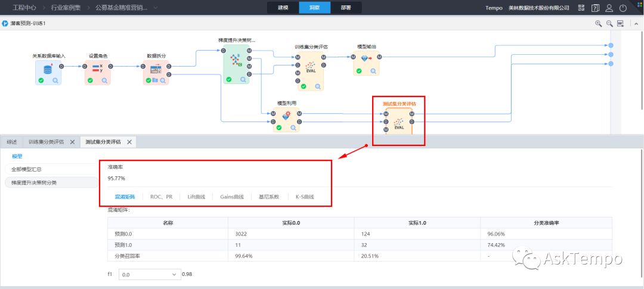Expand the 公募基金精准营销 breadcrumb dropdown arrow
The image size is (644, 289).
click(155, 8)
